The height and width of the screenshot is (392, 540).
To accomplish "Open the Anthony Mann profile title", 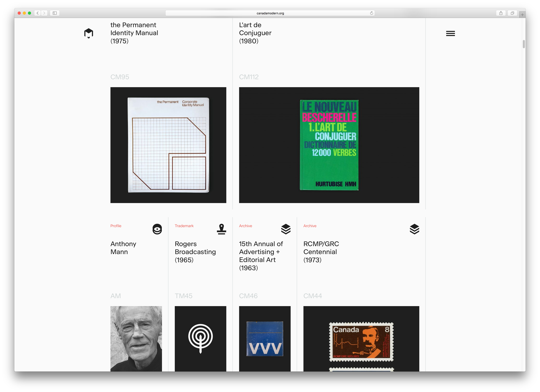I will (x=123, y=248).
